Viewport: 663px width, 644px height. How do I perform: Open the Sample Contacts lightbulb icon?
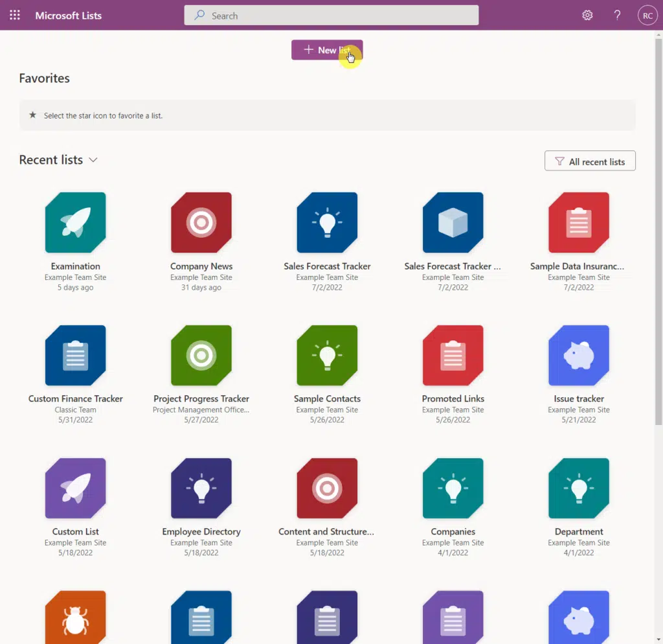(x=327, y=356)
